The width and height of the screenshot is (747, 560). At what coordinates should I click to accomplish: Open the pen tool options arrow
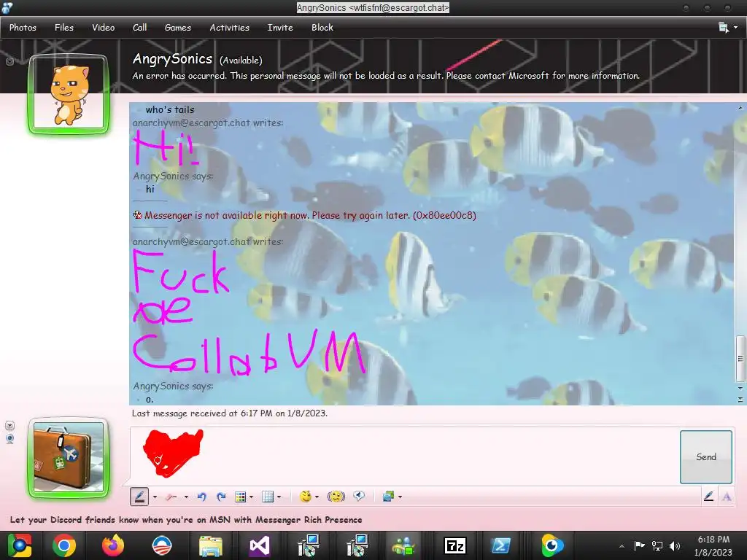pyautogui.click(x=155, y=497)
